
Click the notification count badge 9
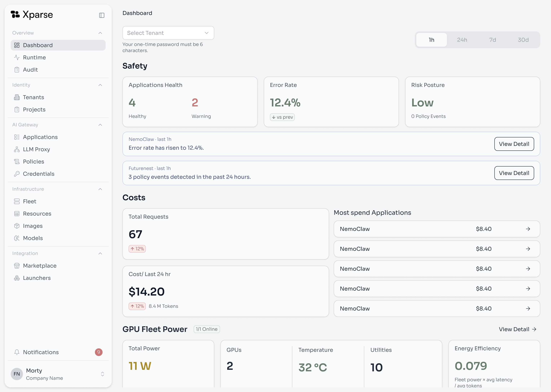98,352
